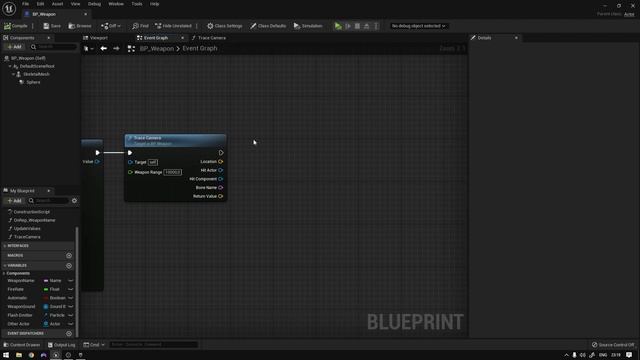Click the My Blueprint search field
The height and width of the screenshot is (360, 640).
click(49, 201)
